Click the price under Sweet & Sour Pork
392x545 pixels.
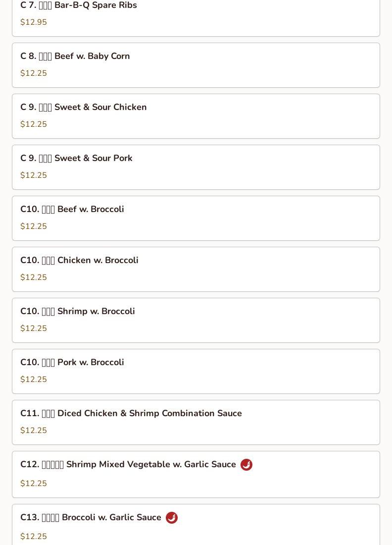click(34, 175)
